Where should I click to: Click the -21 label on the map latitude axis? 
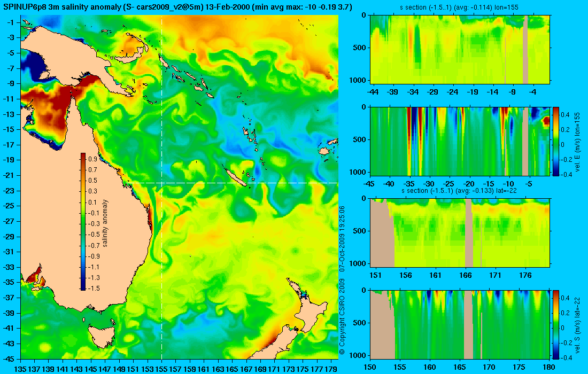(x=9, y=175)
